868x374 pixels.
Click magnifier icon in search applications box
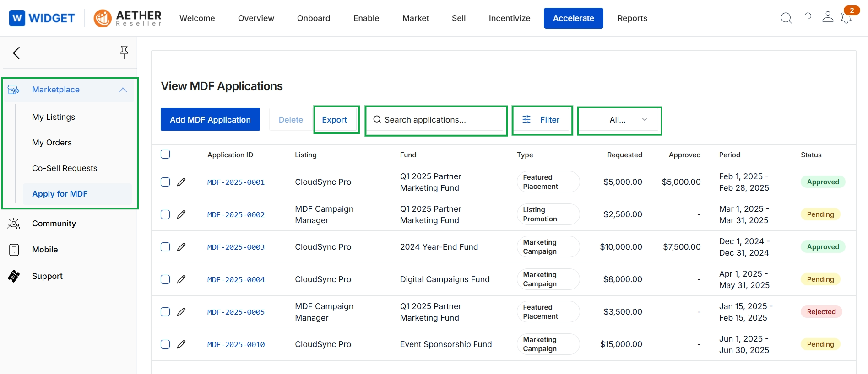[x=377, y=119]
